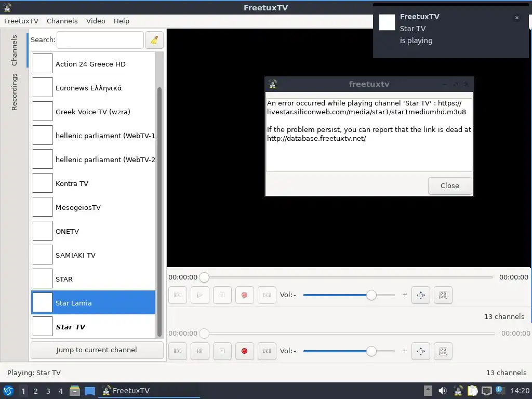Go to previous channel in the lower control row

pyautogui.click(x=178, y=351)
